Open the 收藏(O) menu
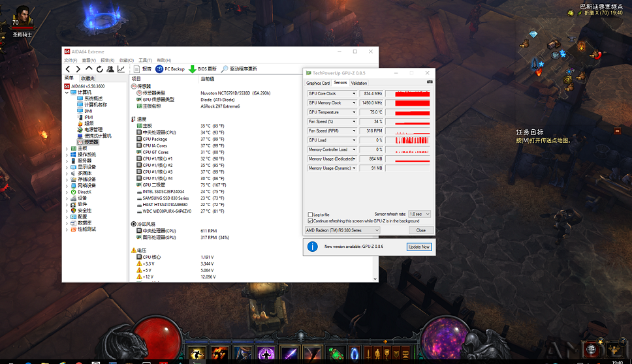Image resolution: width=632 pixels, height=364 pixels. tap(127, 61)
